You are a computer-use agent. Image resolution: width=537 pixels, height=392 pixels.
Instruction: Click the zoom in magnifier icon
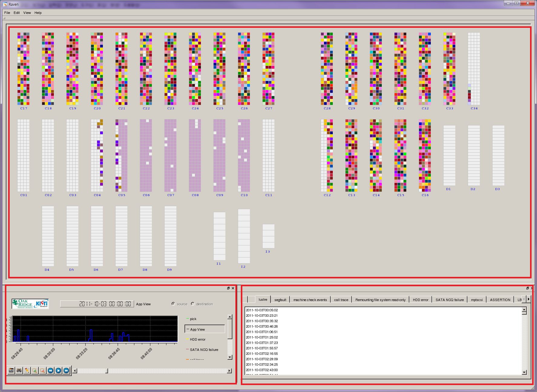(35, 370)
